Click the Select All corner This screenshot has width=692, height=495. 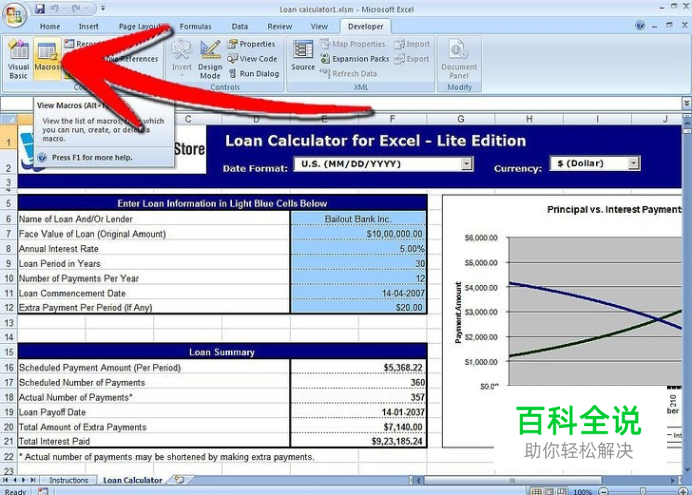click(9, 119)
